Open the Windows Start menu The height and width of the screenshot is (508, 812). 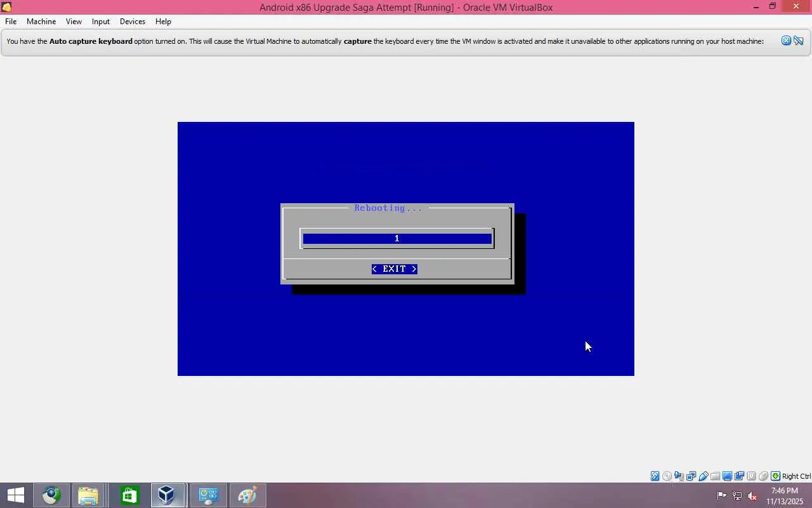pyautogui.click(x=16, y=495)
